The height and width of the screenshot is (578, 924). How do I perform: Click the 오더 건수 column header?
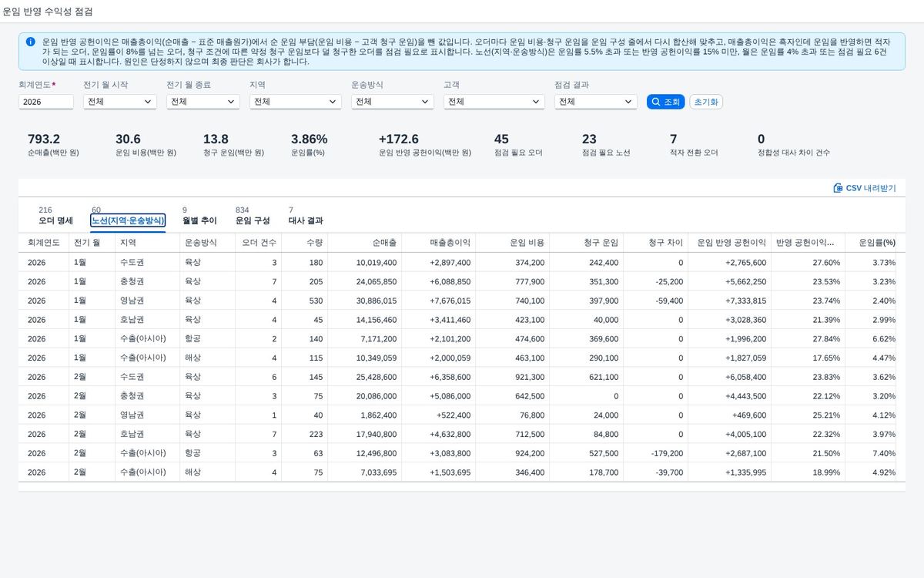[259, 243]
